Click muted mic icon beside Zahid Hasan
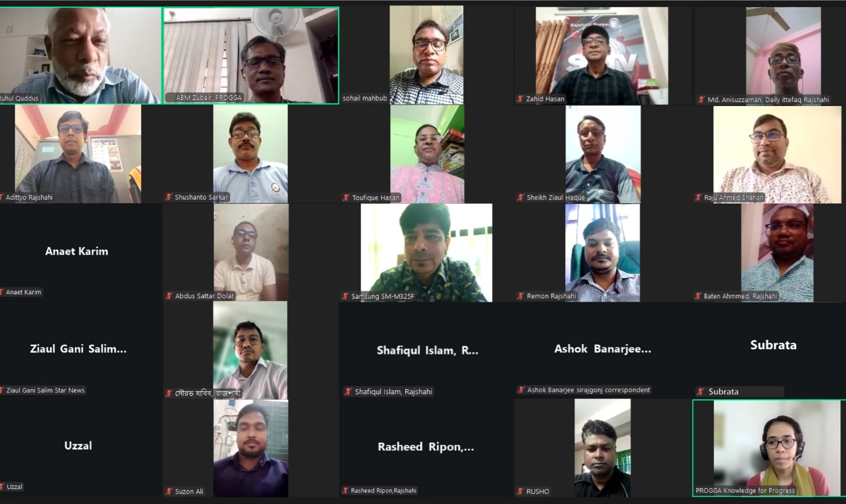 (x=520, y=99)
